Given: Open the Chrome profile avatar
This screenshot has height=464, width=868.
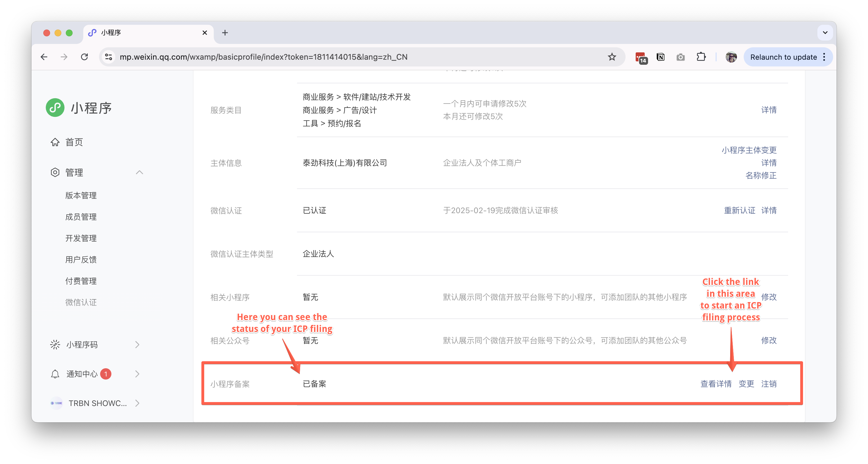Looking at the screenshot, I should click(x=731, y=57).
